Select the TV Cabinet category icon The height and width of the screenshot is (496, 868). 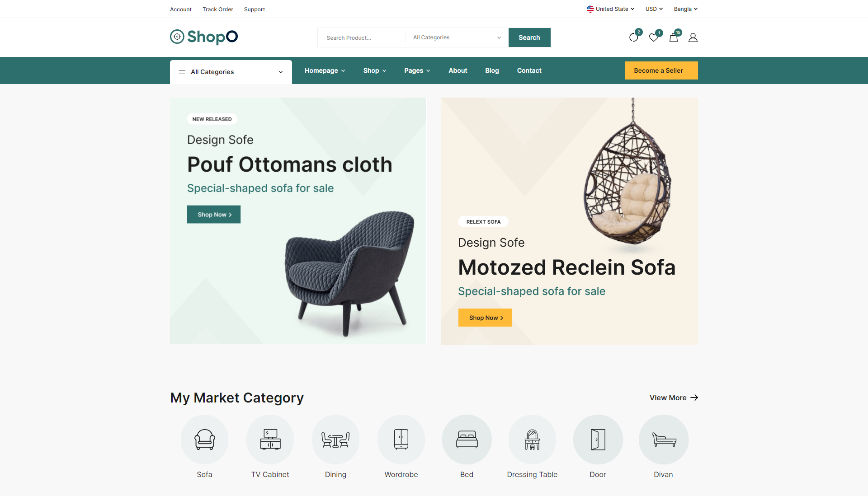click(270, 439)
